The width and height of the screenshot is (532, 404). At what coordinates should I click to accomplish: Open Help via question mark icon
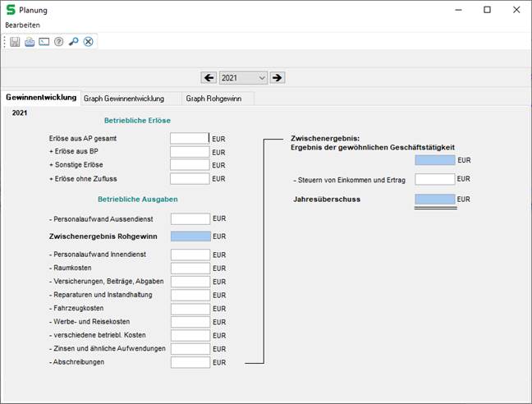[59, 42]
